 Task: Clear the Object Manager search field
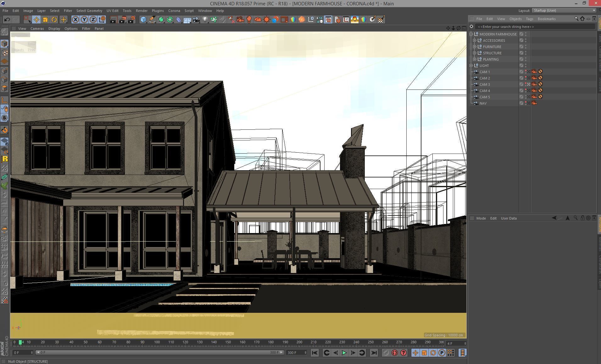(471, 27)
